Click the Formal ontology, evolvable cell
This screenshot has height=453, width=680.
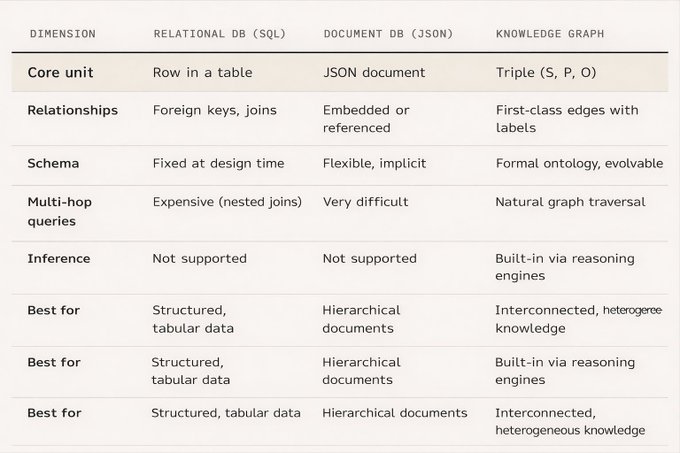click(579, 163)
